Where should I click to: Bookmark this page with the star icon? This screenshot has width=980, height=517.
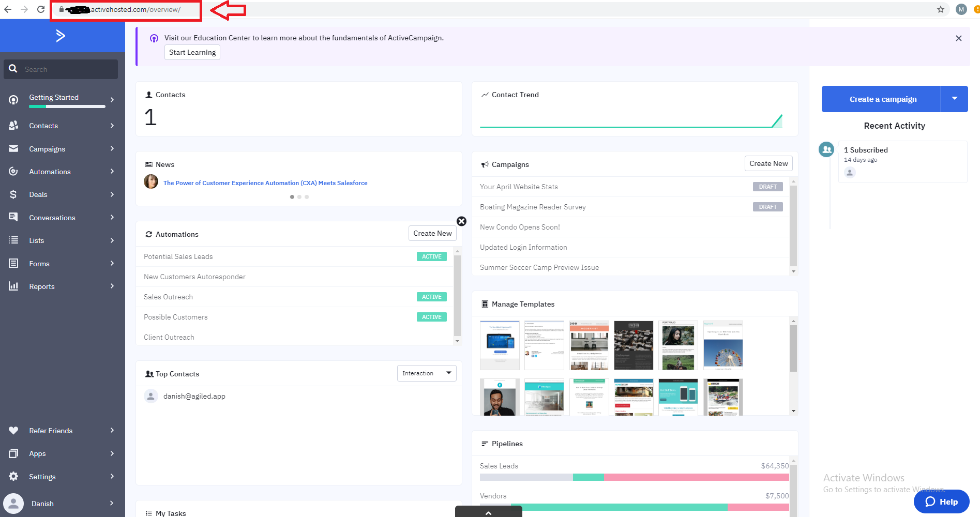[x=941, y=9]
